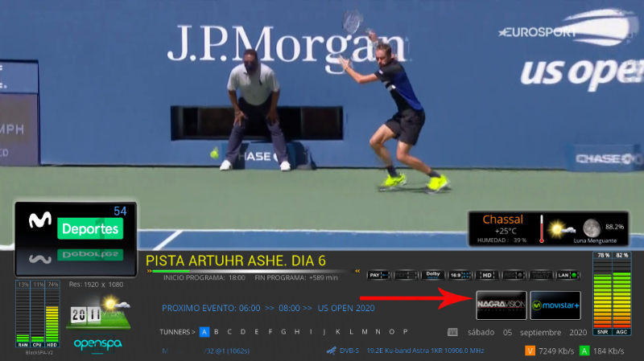Click FIN PROGRAMA: +589 min text
Screen dimensions: 644x361
point(296,277)
